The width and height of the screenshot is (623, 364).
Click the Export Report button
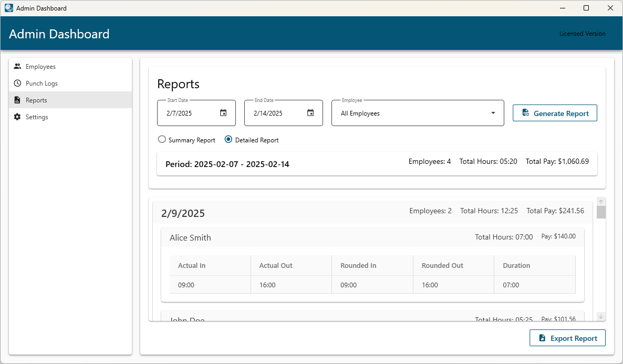click(x=567, y=338)
